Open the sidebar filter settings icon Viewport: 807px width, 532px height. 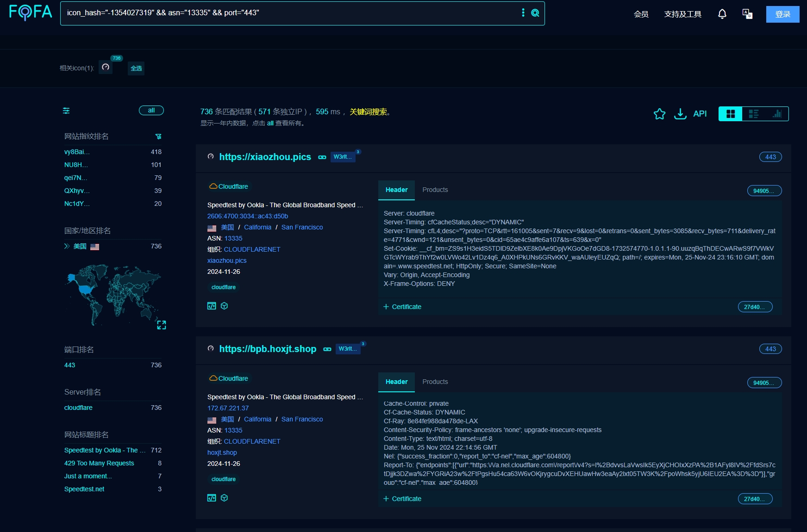[66, 111]
